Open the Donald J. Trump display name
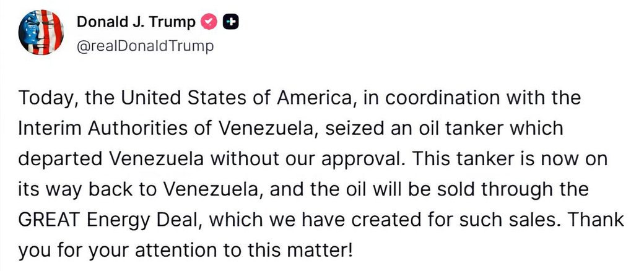 tap(136, 23)
